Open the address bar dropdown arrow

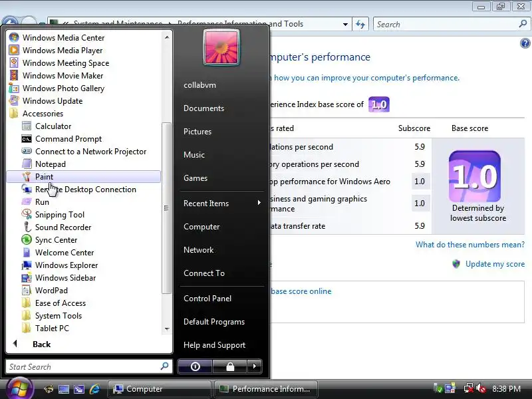pos(345,25)
